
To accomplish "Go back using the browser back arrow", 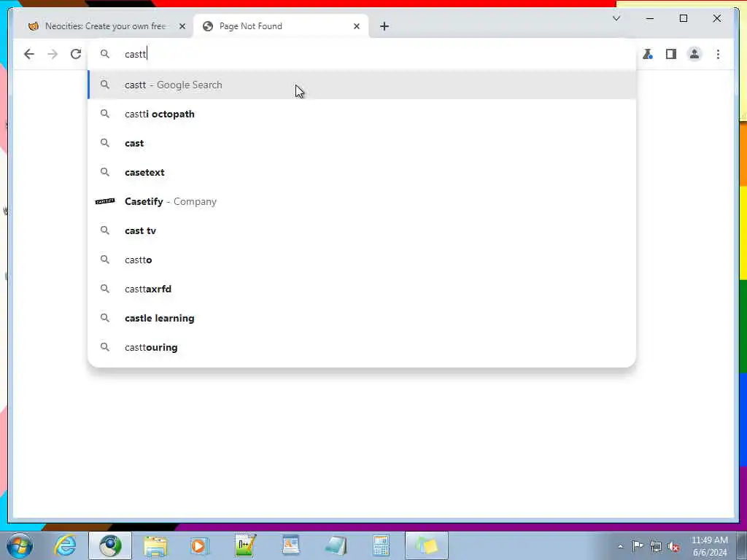I will coord(29,54).
